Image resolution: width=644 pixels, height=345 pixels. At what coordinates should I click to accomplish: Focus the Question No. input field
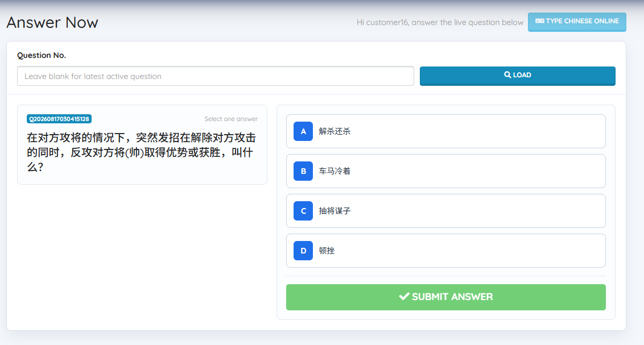215,76
